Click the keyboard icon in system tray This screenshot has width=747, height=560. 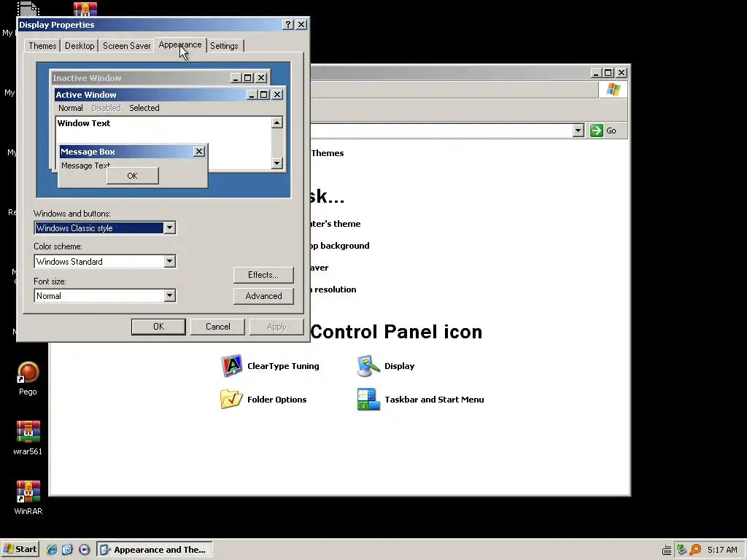[667, 550]
